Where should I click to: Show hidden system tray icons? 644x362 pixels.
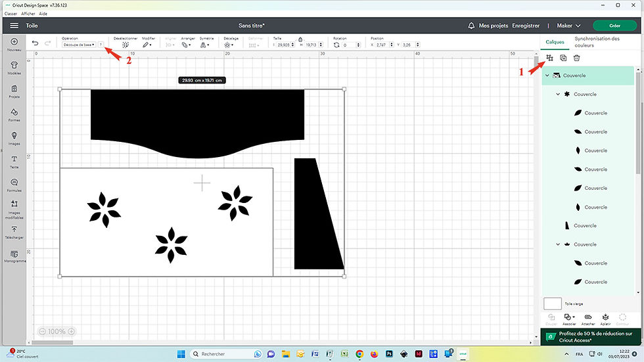pyautogui.click(x=566, y=354)
